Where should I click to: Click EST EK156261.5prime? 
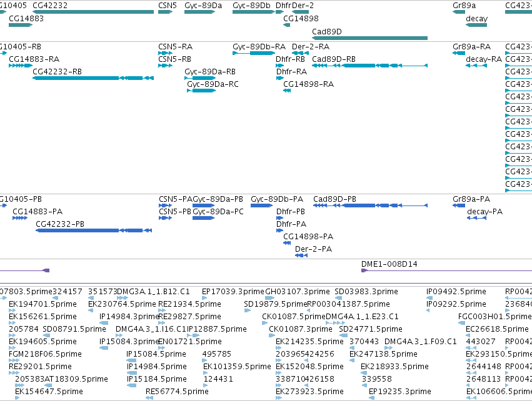coord(13,323)
